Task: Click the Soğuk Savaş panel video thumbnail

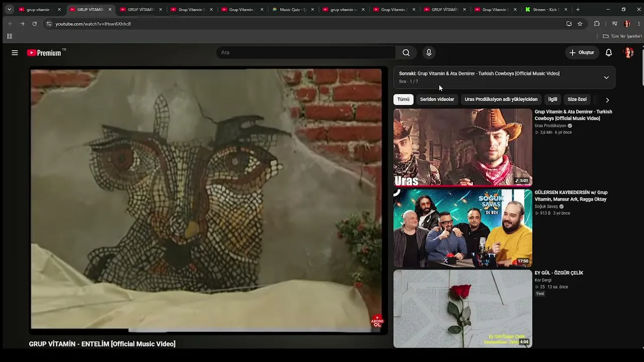Action: 462,228
